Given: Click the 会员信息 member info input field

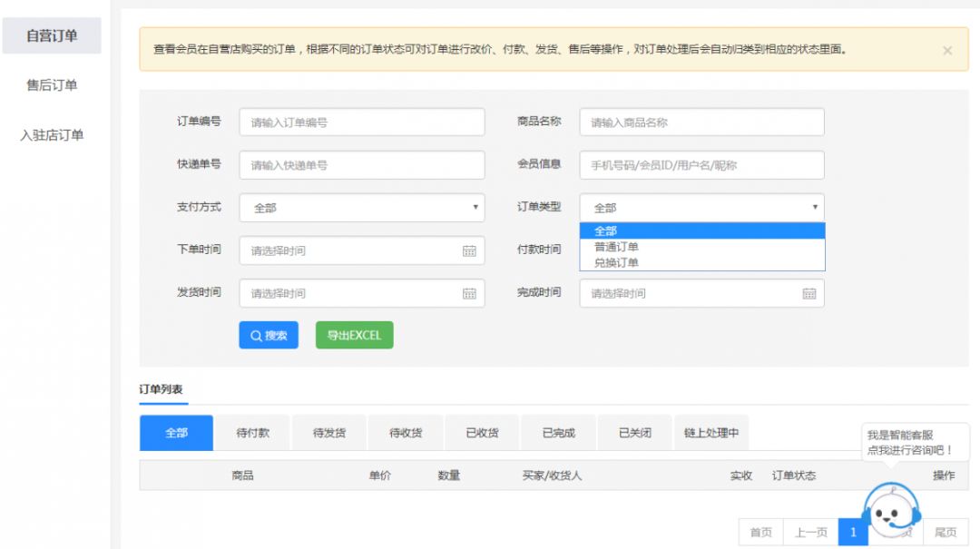Looking at the screenshot, I should point(700,164).
